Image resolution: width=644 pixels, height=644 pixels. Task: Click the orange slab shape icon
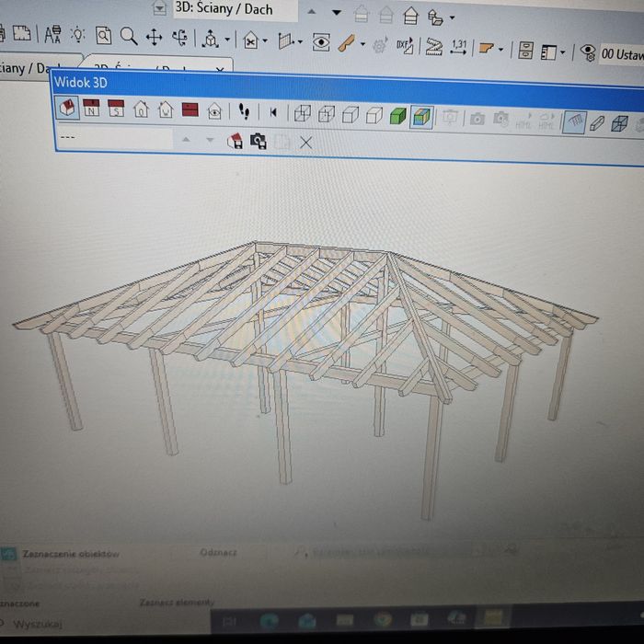[486, 49]
